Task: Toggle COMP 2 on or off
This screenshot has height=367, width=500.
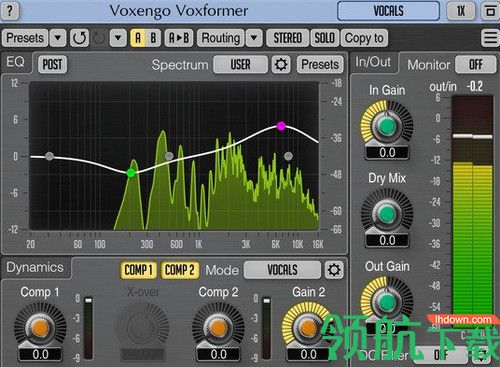Action: click(x=179, y=270)
